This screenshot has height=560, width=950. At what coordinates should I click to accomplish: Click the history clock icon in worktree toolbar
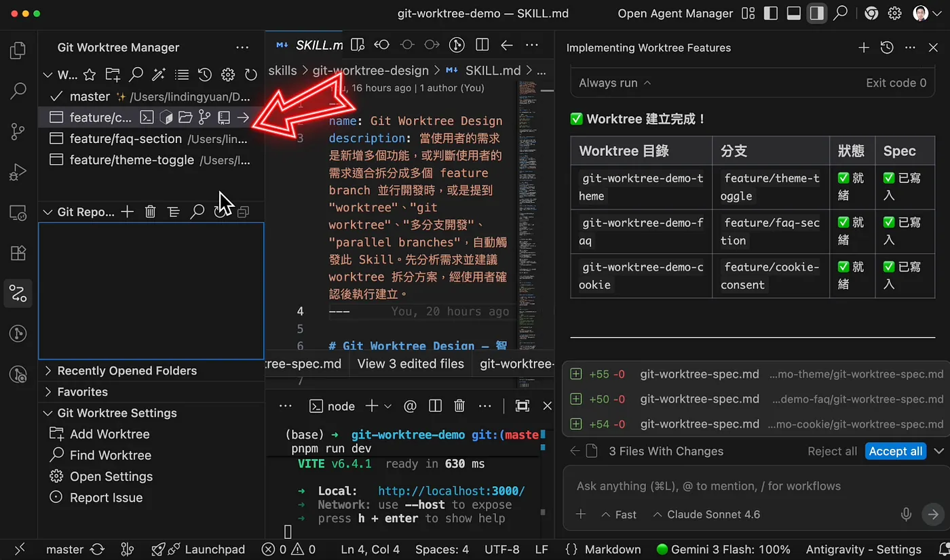point(205,75)
